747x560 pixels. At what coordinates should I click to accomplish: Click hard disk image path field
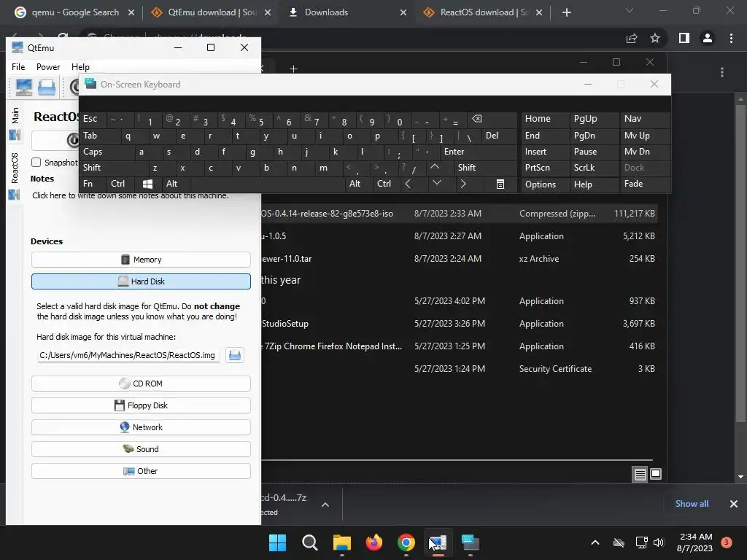point(128,355)
